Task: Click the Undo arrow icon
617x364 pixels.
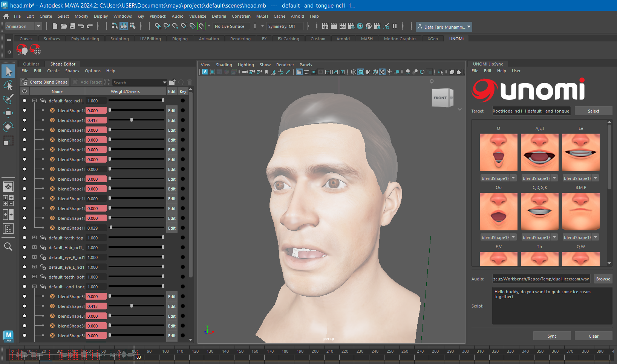Action: tap(81, 26)
